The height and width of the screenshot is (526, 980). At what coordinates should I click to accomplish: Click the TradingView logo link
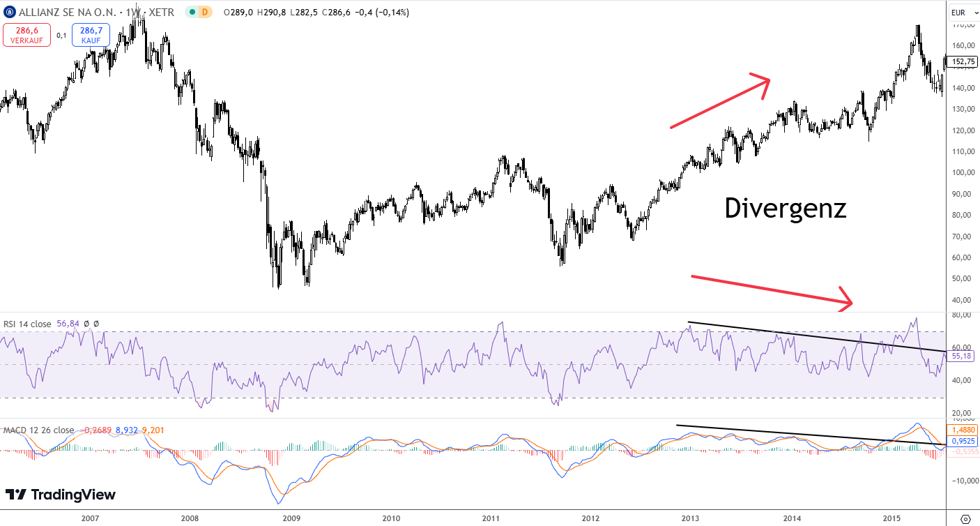click(x=60, y=495)
